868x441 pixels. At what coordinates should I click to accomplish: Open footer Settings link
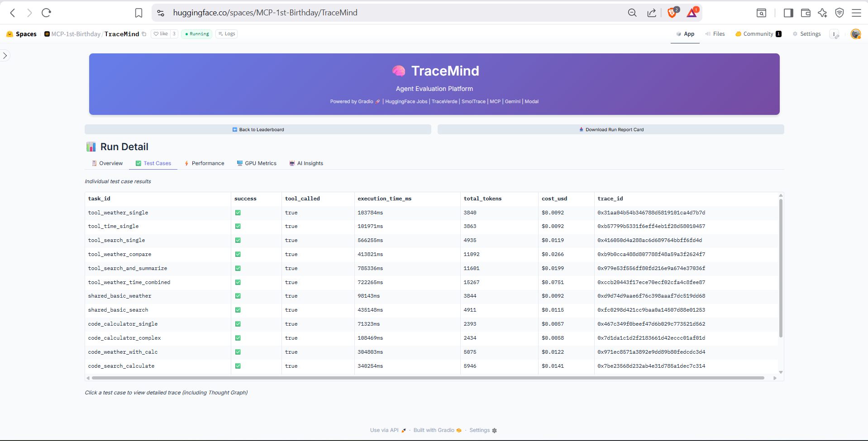[x=483, y=430]
